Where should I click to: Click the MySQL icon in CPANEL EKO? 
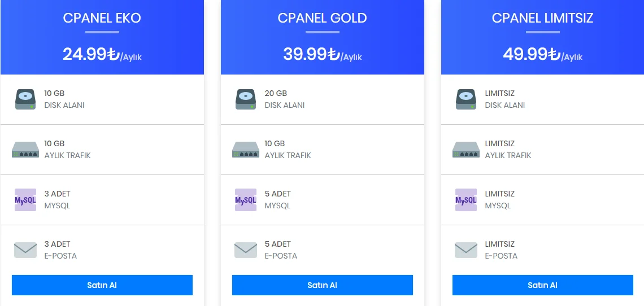(x=25, y=200)
